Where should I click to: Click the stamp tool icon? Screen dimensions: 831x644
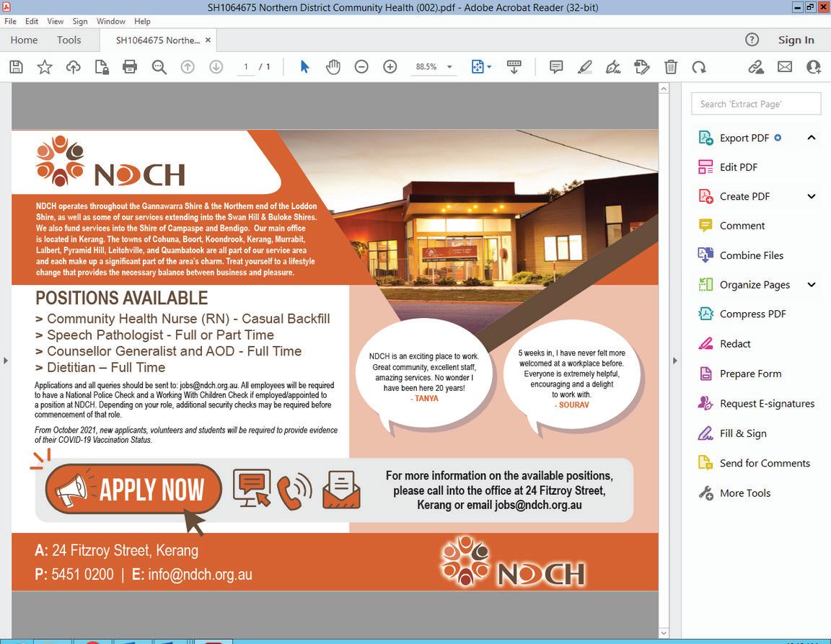pyautogui.click(x=642, y=67)
